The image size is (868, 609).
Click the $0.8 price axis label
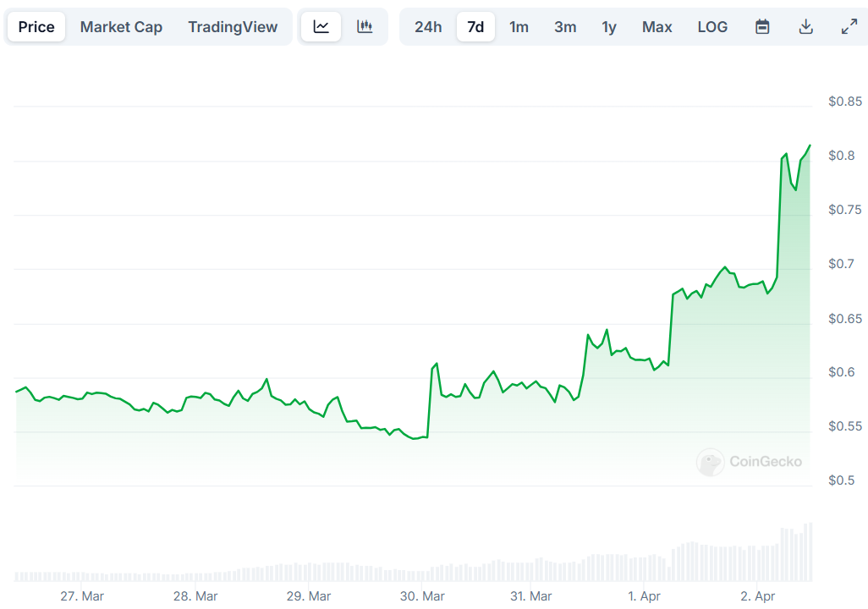click(842, 156)
